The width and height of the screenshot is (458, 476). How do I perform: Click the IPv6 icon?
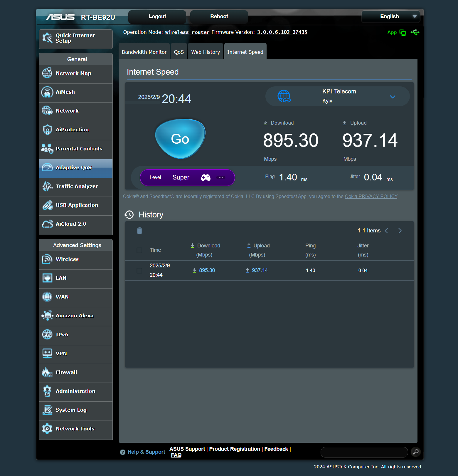point(47,335)
